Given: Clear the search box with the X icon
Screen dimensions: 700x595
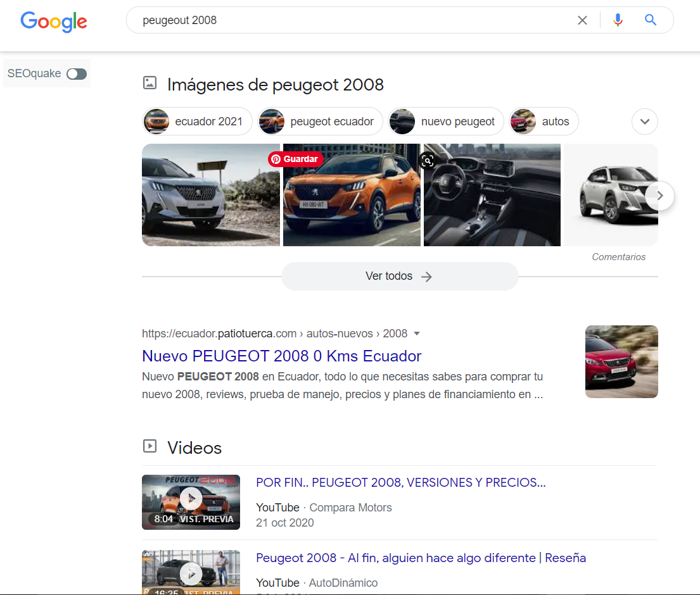Looking at the screenshot, I should tap(582, 20).
